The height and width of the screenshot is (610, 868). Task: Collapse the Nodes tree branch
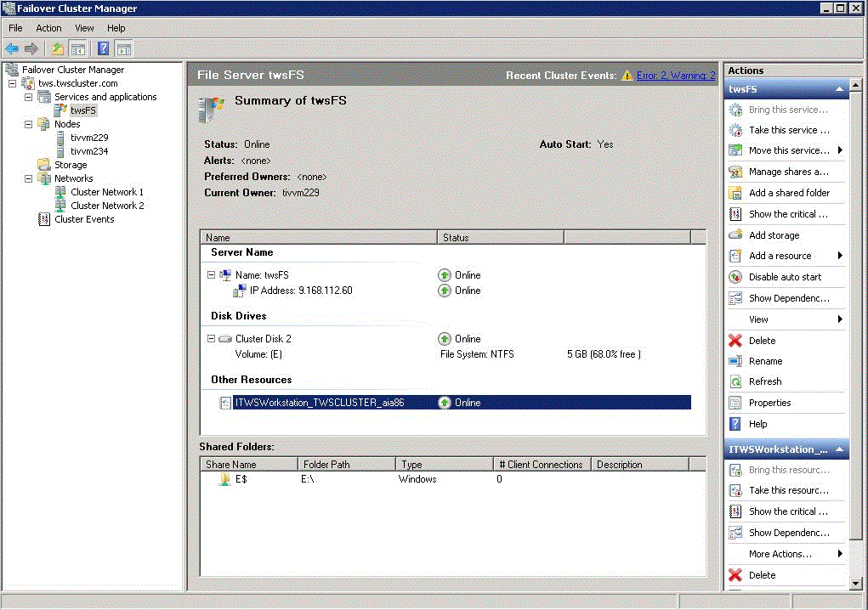29,124
